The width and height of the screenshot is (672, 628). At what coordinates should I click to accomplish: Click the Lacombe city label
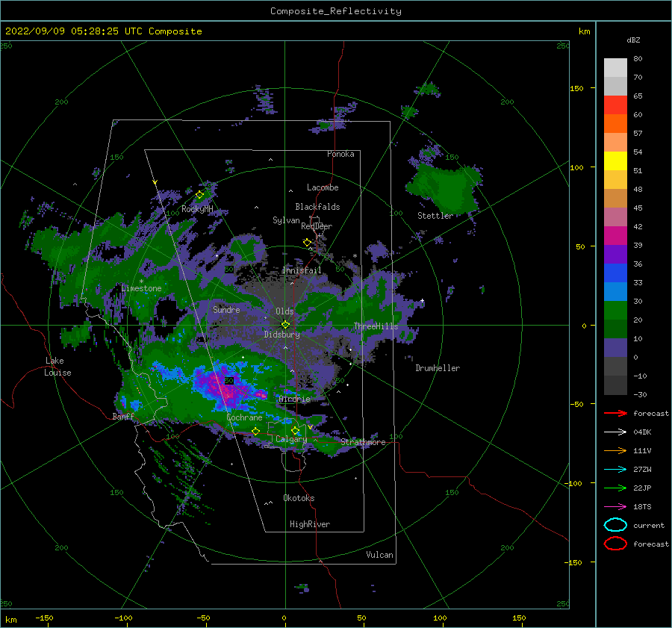(x=323, y=187)
